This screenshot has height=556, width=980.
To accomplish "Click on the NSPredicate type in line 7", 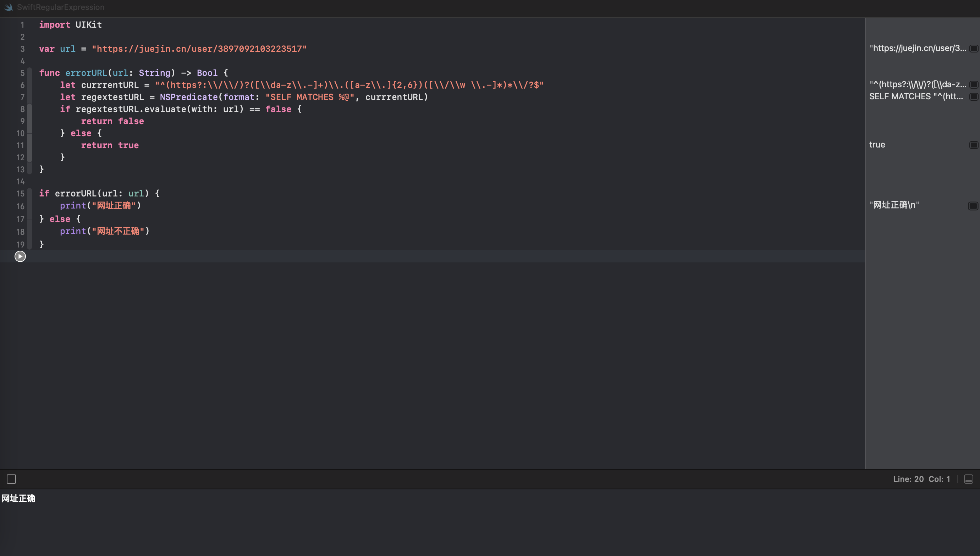I will (x=188, y=97).
